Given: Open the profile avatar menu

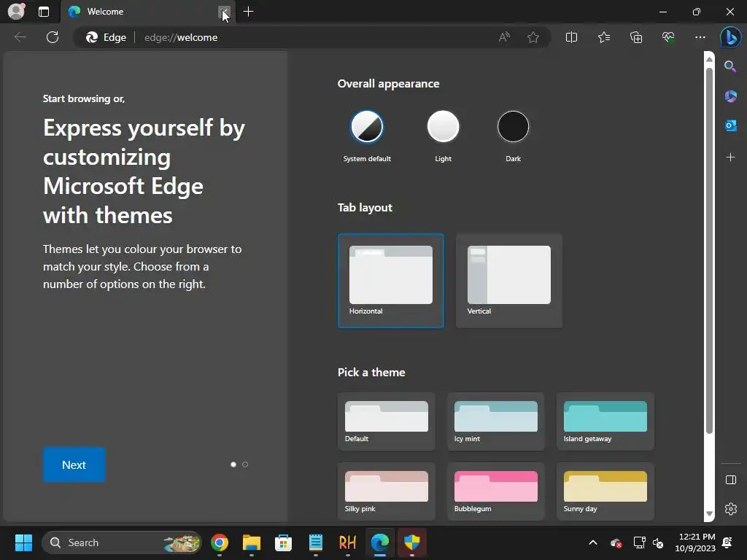Looking at the screenshot, I should tap(16, 12).
